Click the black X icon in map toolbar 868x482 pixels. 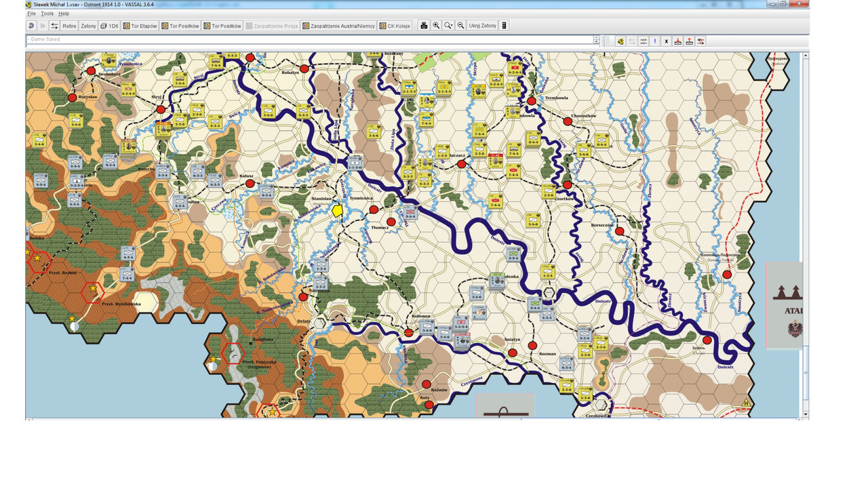click(667, 41)
